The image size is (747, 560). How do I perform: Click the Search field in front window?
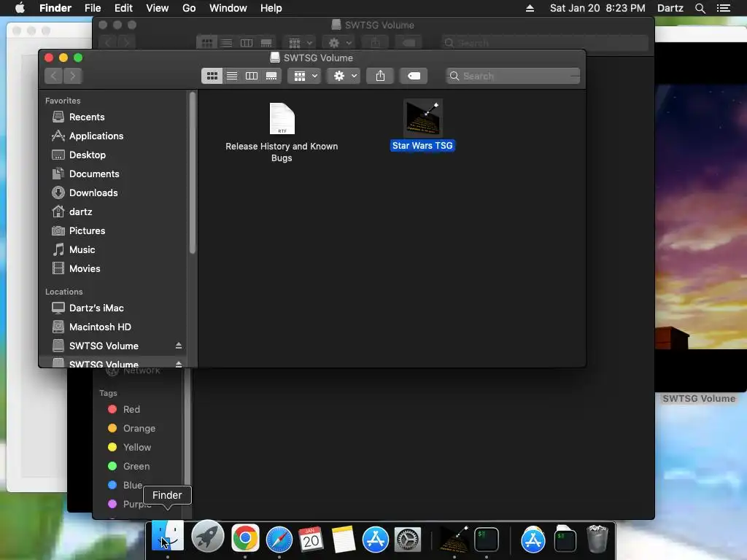point(513,76)
